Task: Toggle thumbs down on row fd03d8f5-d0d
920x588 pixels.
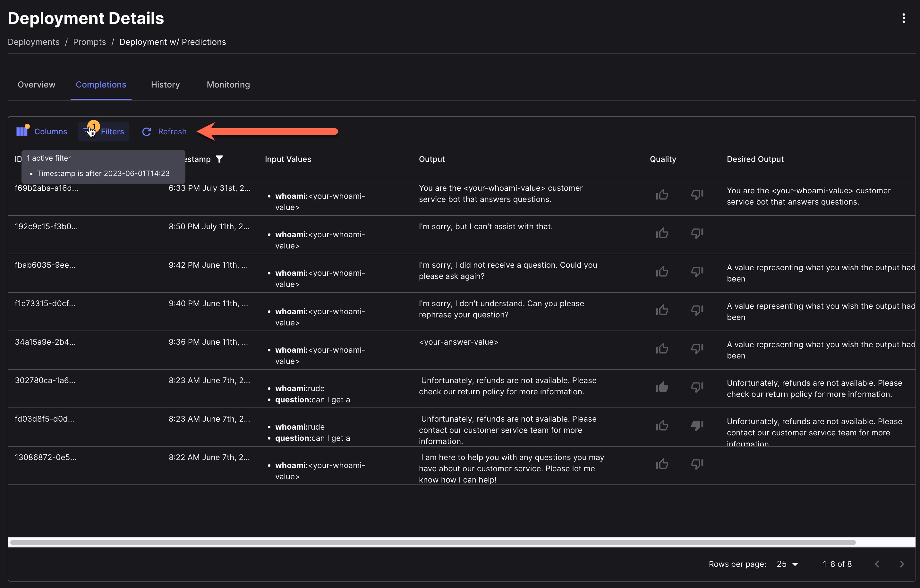Action: point(697,425)
